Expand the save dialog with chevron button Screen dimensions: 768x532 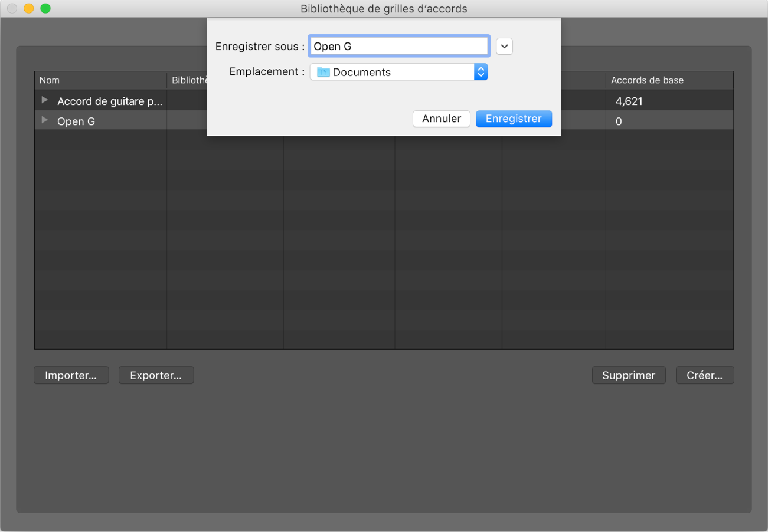coord(505,46)
